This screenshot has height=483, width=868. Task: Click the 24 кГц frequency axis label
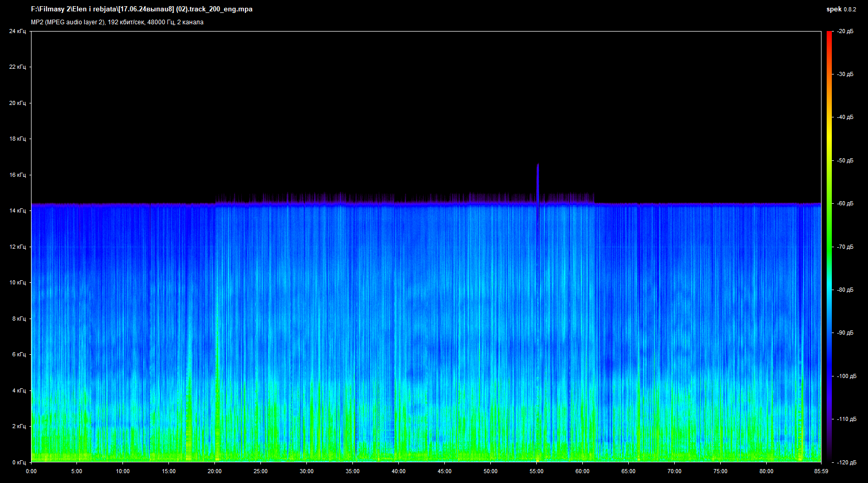click(18, 32)
